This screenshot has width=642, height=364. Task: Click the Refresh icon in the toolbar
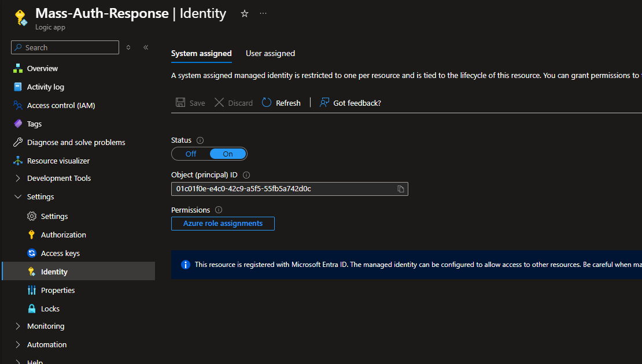[267, 103]
